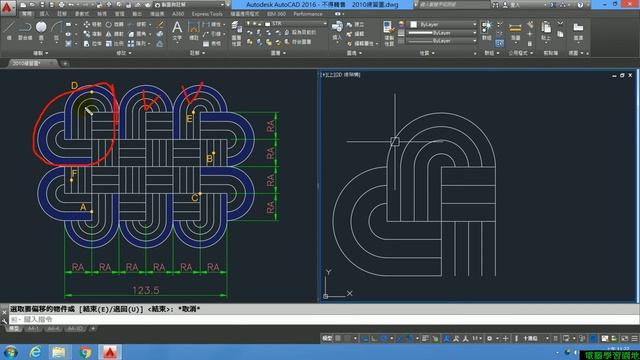Viewport: 640px width, 360px height.
Task: Open the ByLayer linetype dropdown
Action: tap(443, 41)
